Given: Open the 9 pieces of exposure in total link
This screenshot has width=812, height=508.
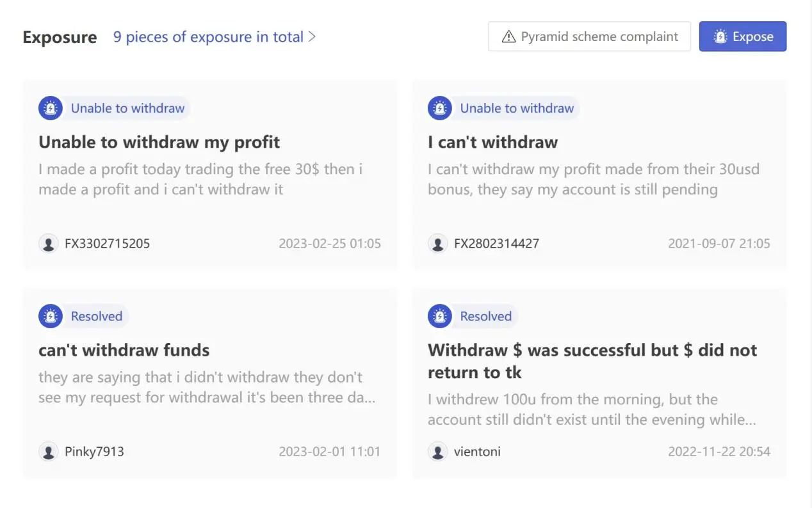Looking at the screenshot, I should tap(208, 36).
